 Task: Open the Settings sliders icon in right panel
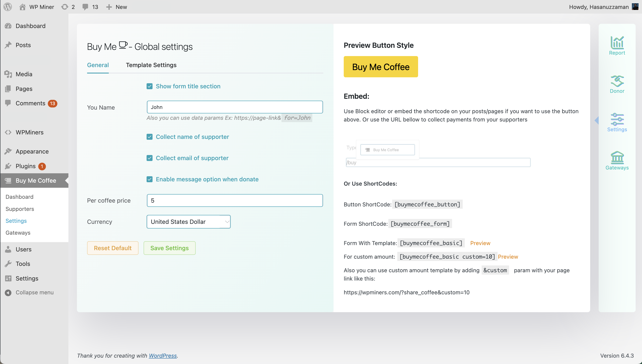617,119
